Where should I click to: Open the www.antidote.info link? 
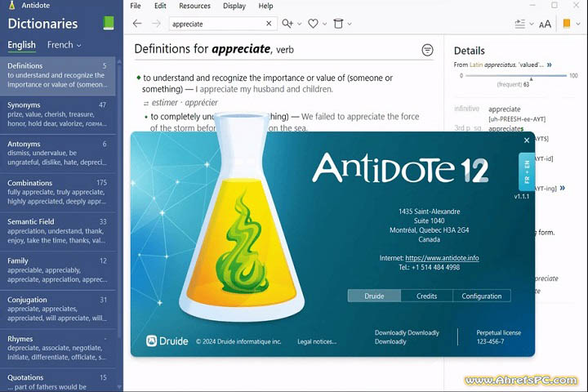pyautogui.click(x=442, y=258)
